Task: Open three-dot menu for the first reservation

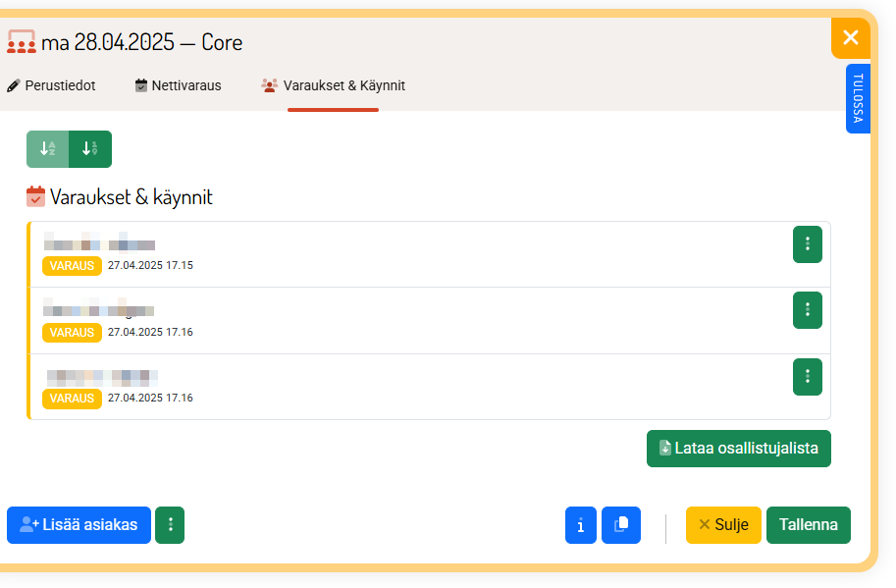Action: pos(807,244)
